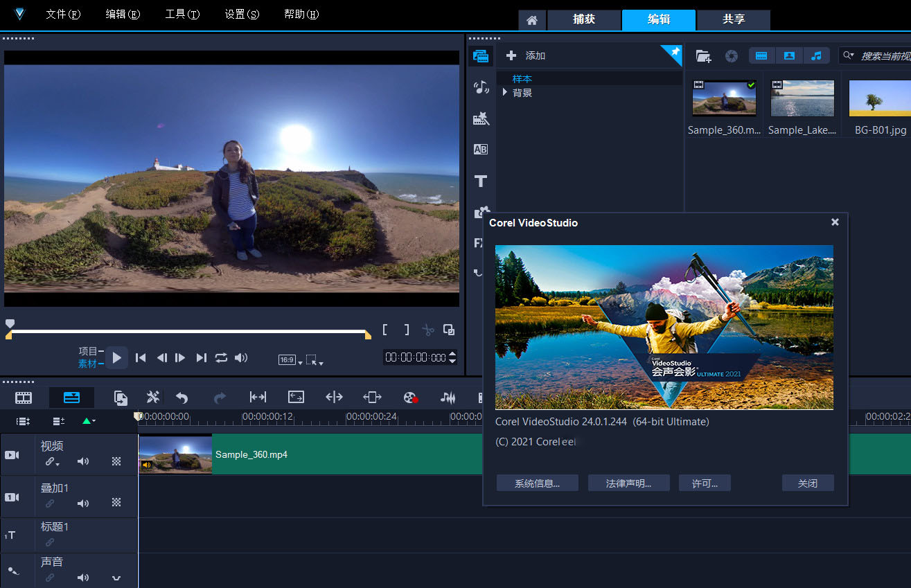The image size is (911, 588).
Task: Select 素材 (Clip) playback mode
Action: (x=88, y=364)
